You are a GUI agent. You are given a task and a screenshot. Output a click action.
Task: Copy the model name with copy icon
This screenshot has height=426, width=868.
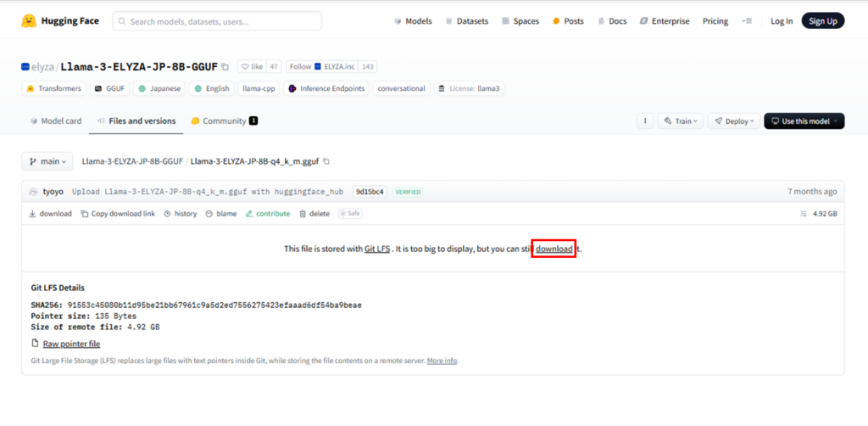point(225,67)
